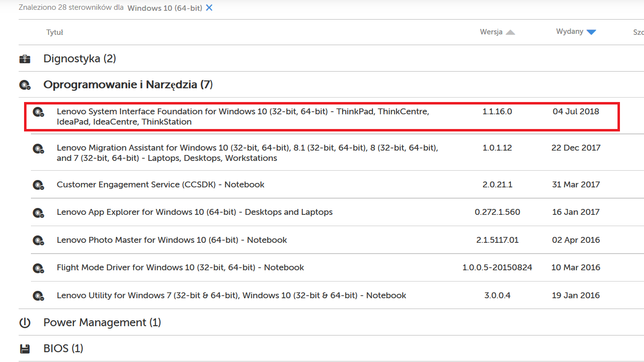
Task: Click disc icon for Customer Engagement Service
Action: 38,185
